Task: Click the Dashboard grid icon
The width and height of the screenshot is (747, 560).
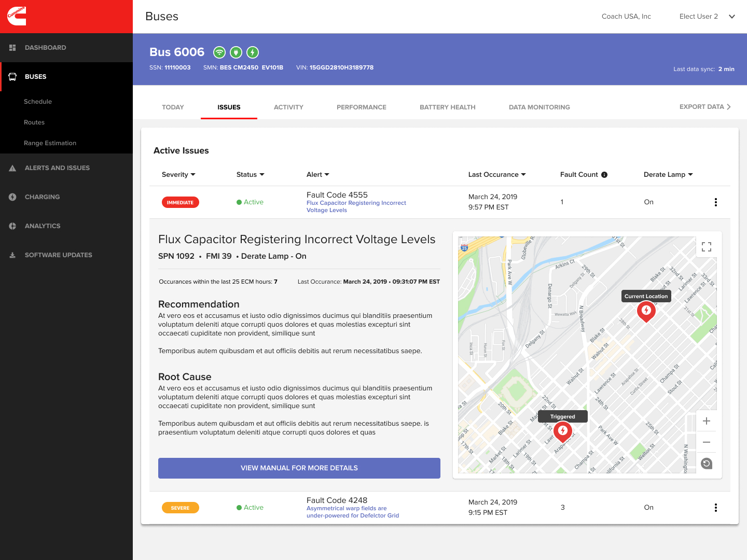Action: tap(12, 48)
